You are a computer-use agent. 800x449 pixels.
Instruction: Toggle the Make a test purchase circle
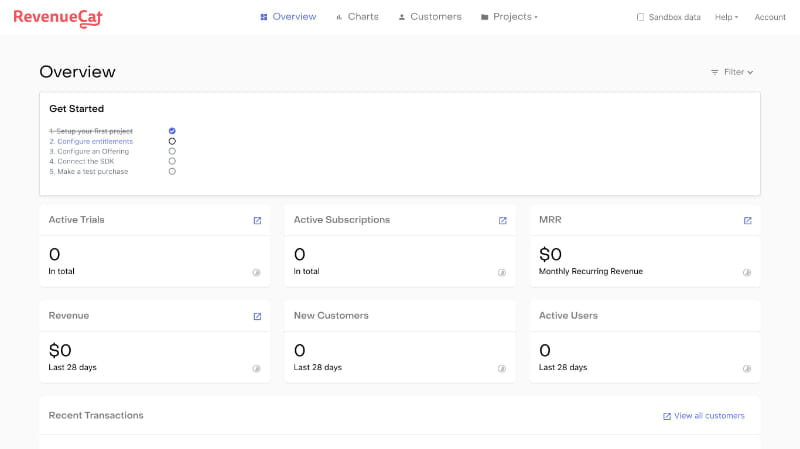[172, 171]
